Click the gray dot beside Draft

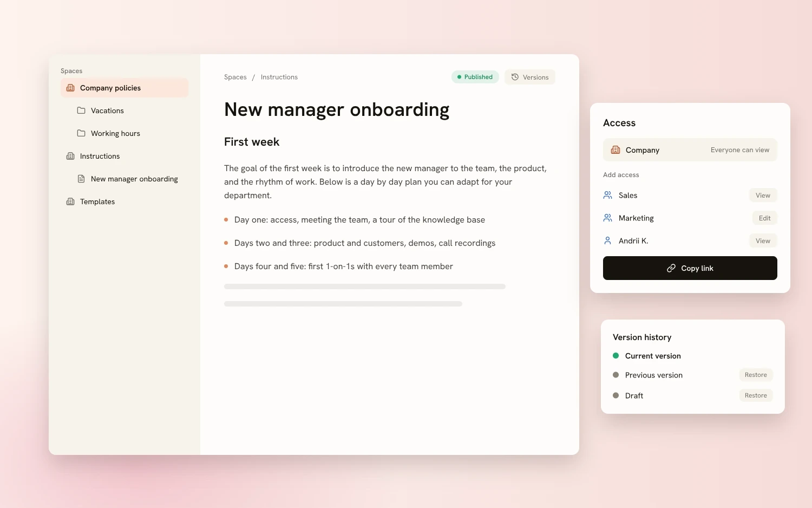pos(615,395)
